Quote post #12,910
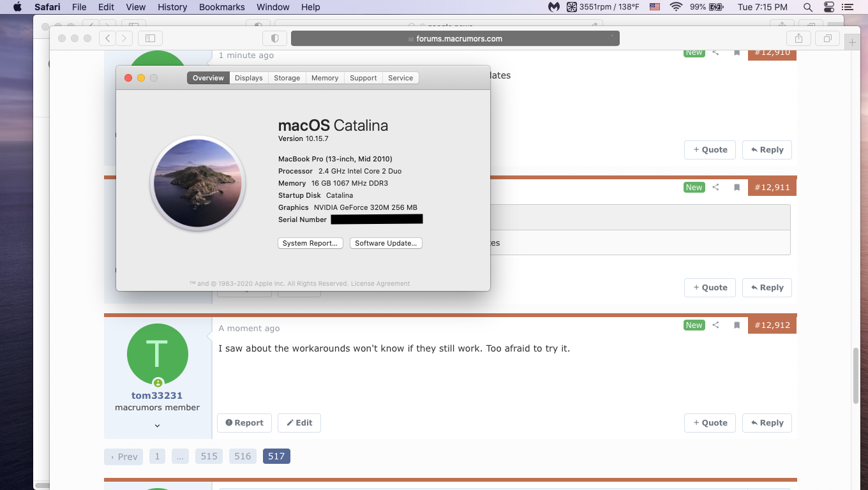 coord(710,150)
